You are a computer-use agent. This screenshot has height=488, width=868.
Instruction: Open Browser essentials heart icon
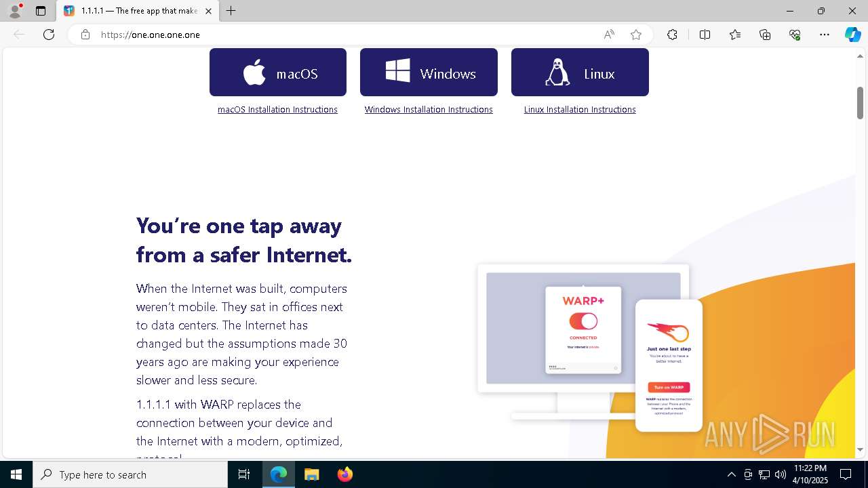coord(795,35)
